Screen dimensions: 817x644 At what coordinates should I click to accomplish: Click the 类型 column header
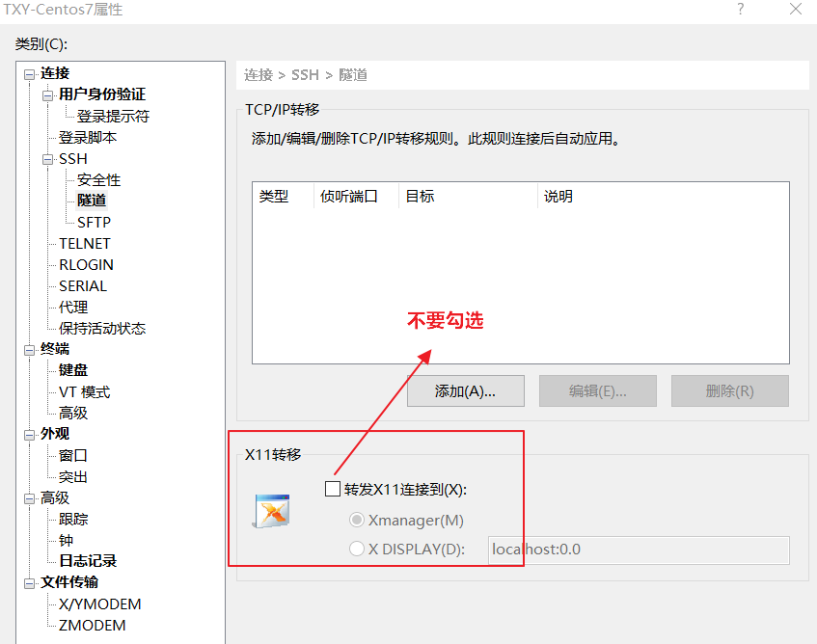pyautogui.click(x=283, y=197)
